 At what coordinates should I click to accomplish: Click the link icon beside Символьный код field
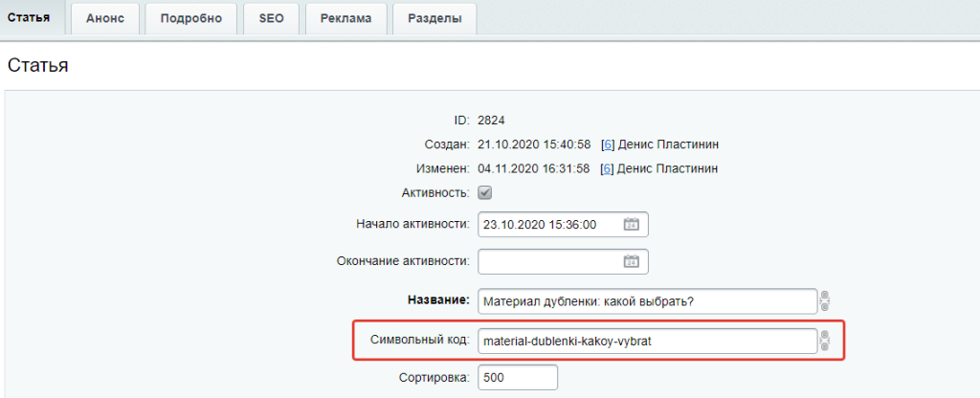(x=825, y=340)
